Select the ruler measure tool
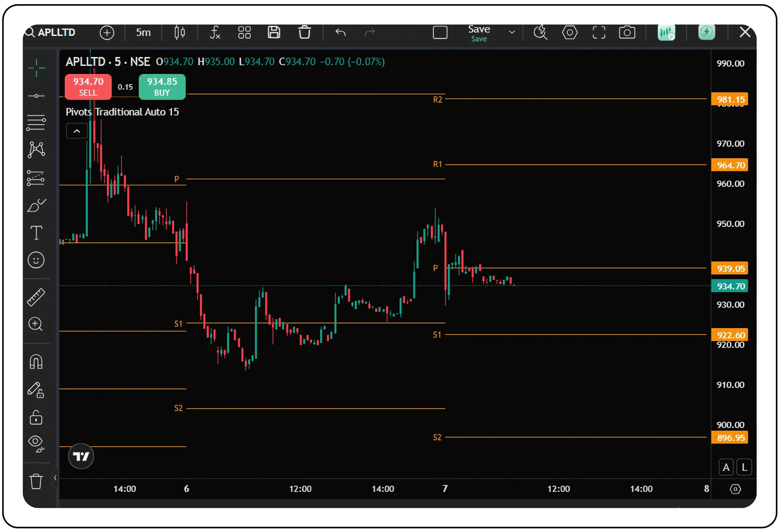This screenshot has width=784, height=532. tap(36, 297)
